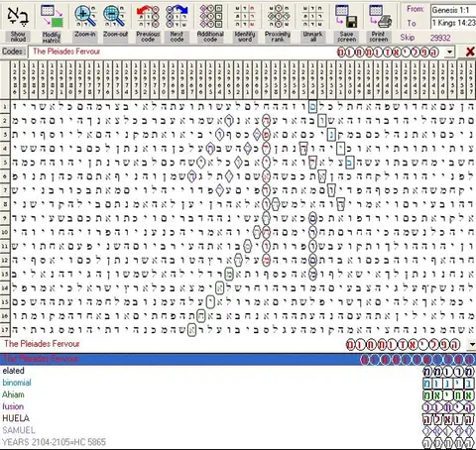Click the elated Hebrew letter symbols

(x=449, y=372)
